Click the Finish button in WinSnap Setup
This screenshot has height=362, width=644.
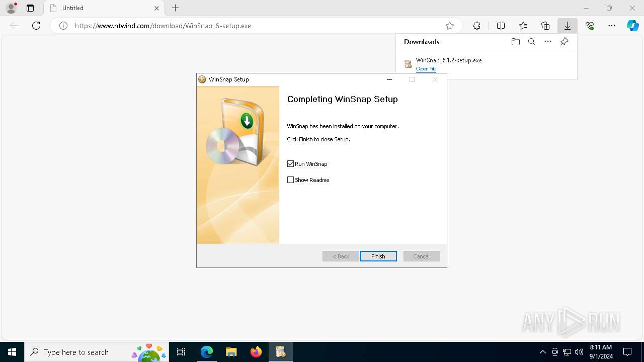(378, 256)
